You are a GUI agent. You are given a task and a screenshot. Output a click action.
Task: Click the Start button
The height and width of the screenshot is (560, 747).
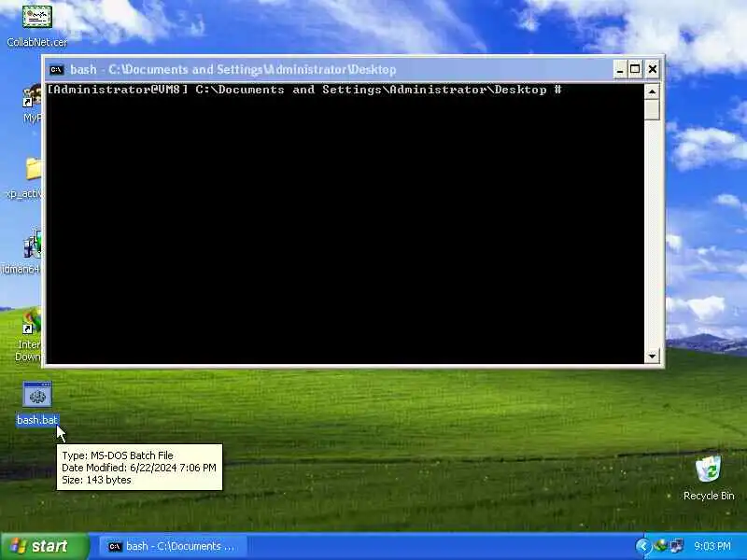[45, 546]
